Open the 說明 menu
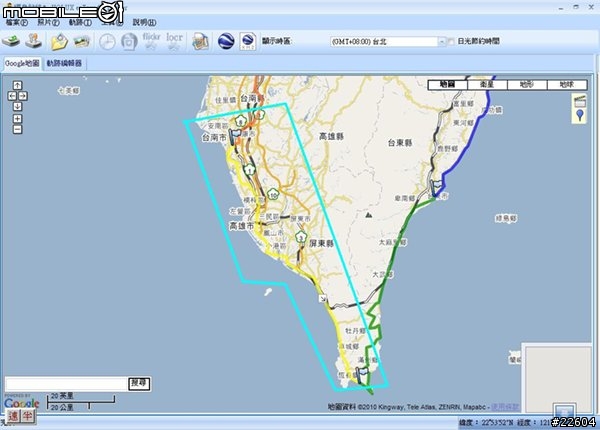Image resolution: width=600 pixels, height=430 pixels. coord(144,23)
